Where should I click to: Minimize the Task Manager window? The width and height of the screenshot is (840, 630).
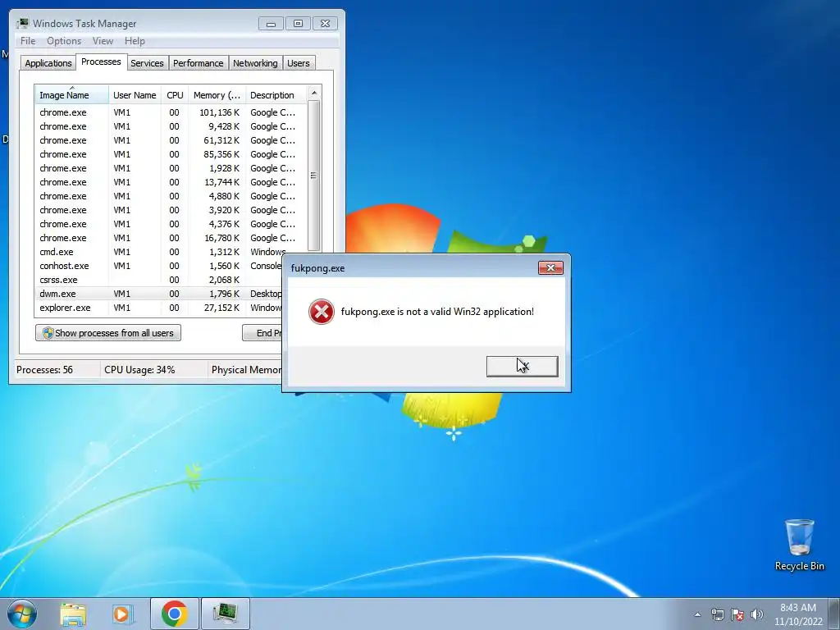click(x=271, y=24)
